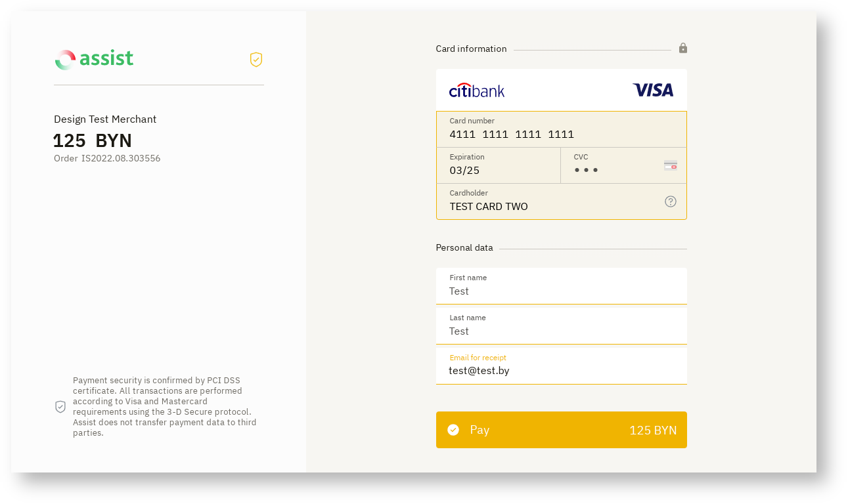
Task: Click the CVC card hint icon
Action: click(x=670, y=165)
